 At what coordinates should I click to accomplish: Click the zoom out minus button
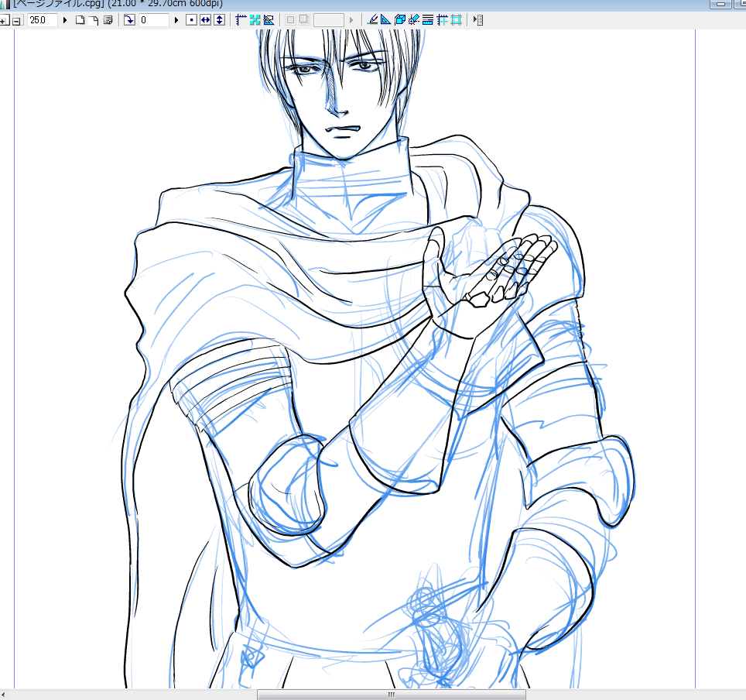coord(15,20)
